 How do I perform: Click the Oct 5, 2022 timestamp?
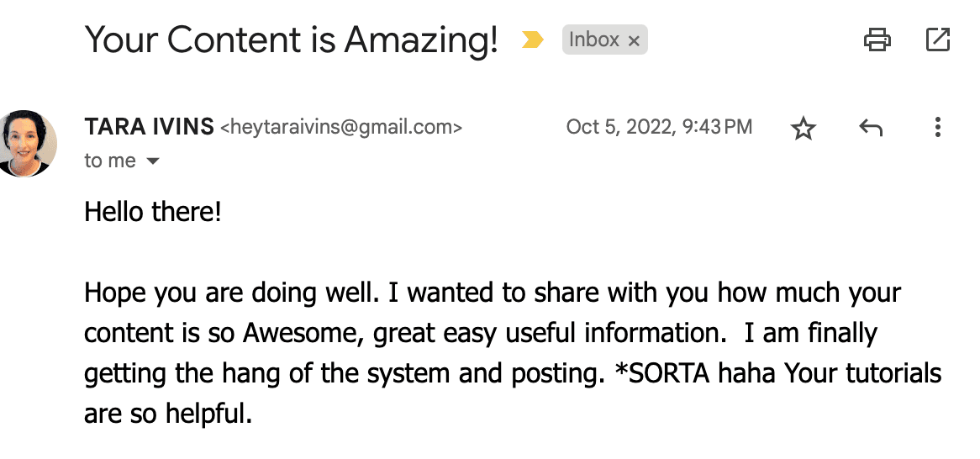659,127
